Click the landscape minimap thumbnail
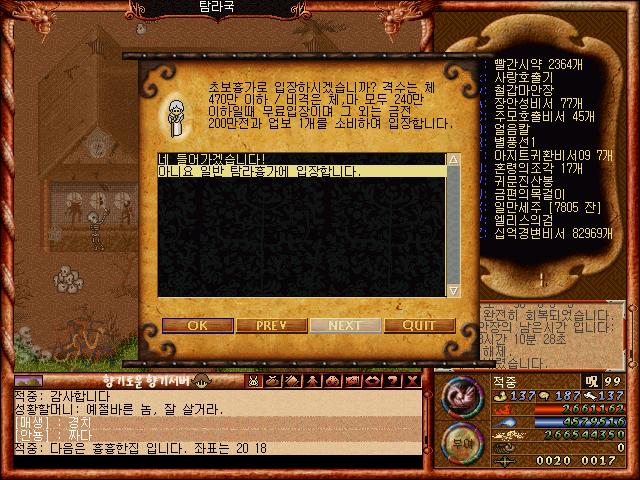640x480 pixels. (x=29, y=381)
